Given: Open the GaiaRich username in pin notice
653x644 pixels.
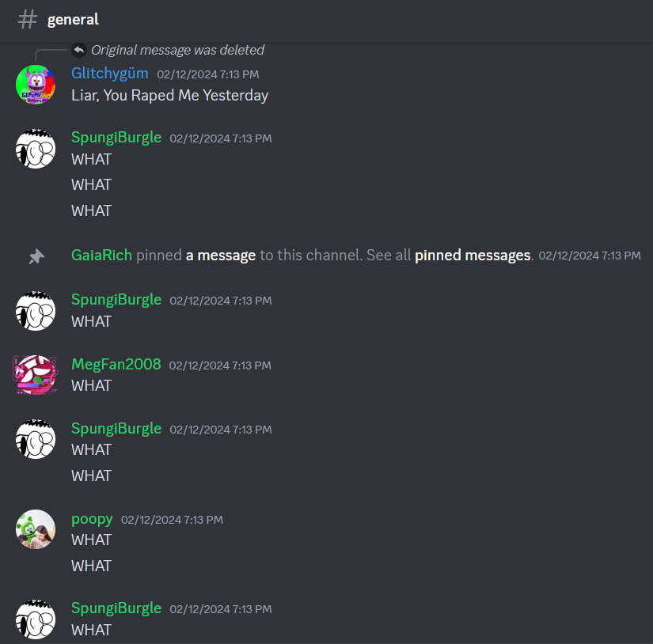Looking at the screenshot, I should click(101, 256).
